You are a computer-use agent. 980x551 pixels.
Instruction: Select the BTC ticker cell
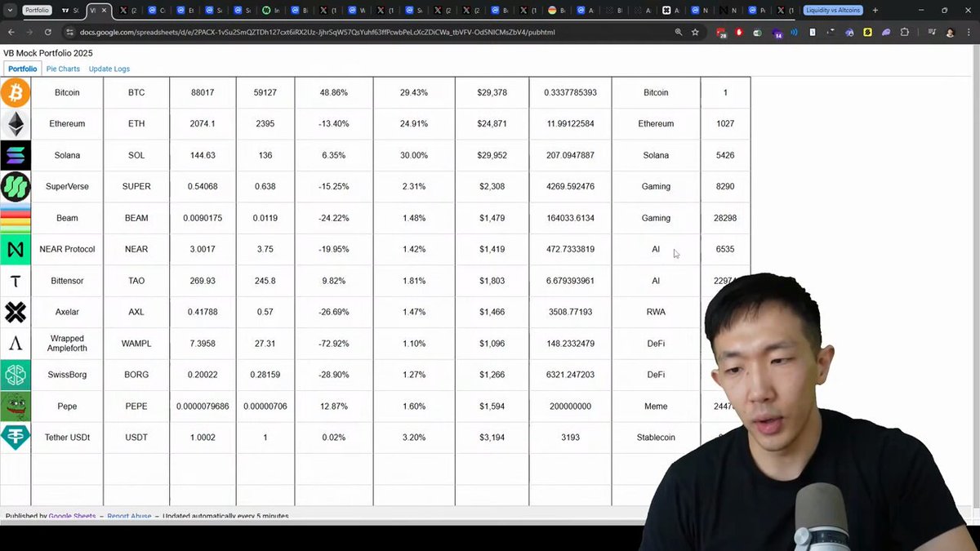136,93
